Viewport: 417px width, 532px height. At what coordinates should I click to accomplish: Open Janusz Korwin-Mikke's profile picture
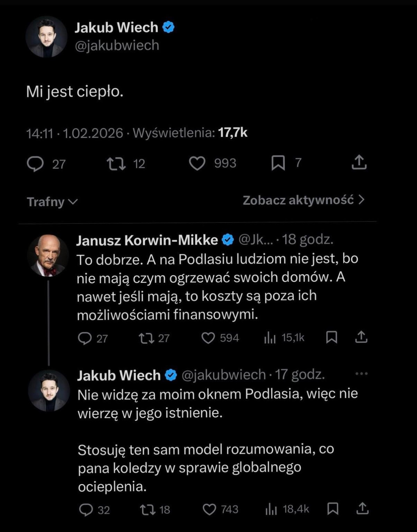pos(48,255)
